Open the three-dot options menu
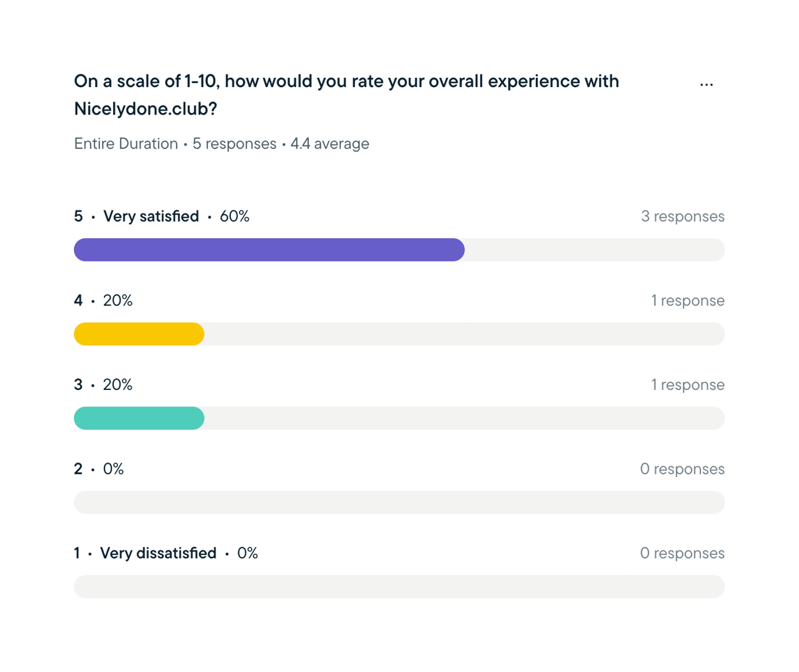 706,84
